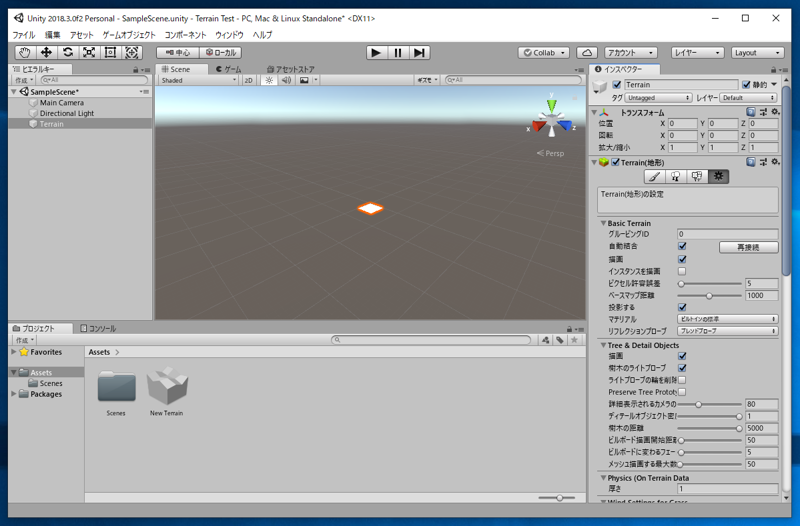Open Transform component help icon
The width and height of the screenshot is (800, 526).
(x=751, y=112)
